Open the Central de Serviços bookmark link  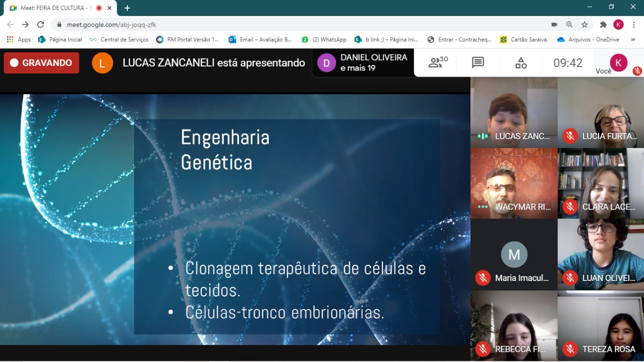click(x=119, y=39)
